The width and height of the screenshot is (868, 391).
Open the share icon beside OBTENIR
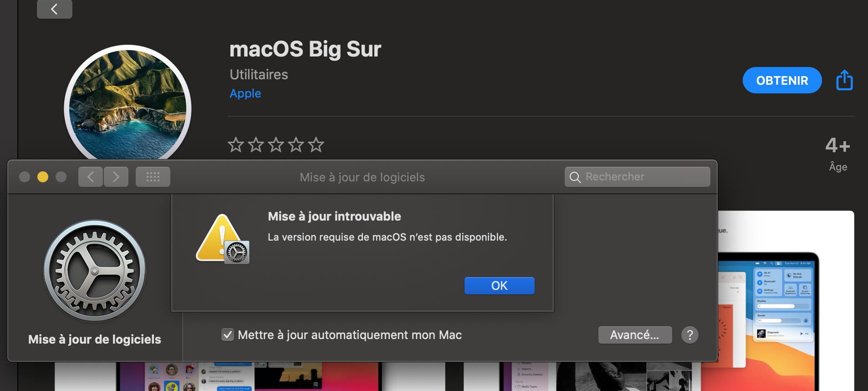tap(844, 80)
